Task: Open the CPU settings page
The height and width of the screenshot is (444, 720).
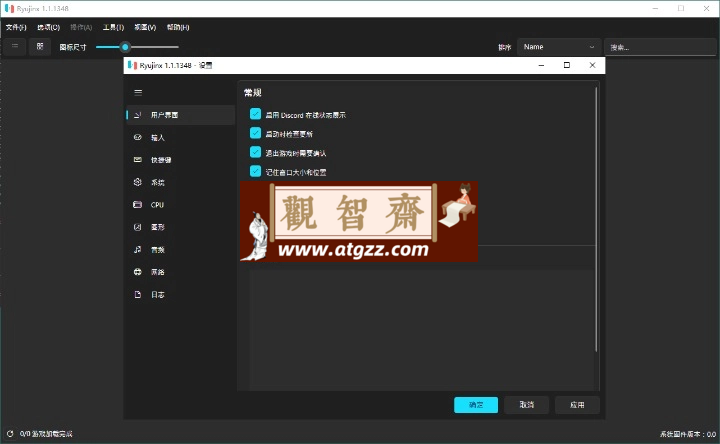Action: [x=180, y=205]
